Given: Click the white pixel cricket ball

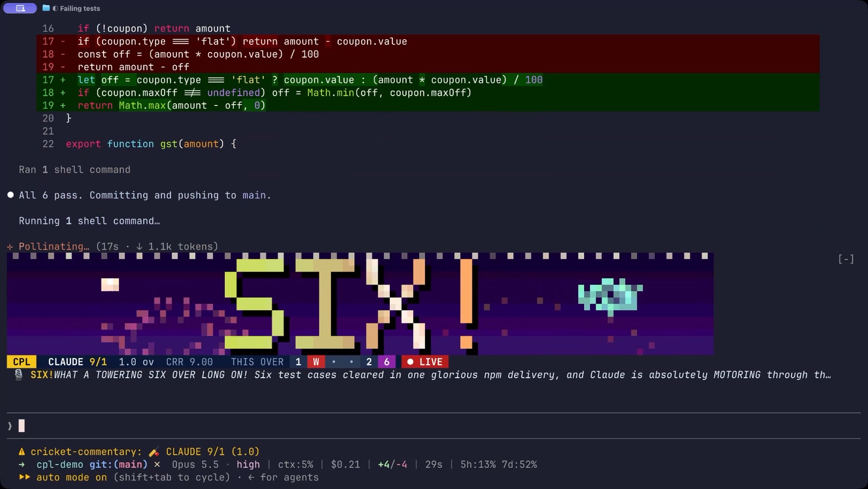Looking at the screenshot, I should pyautogui.click(x=110, y=284).
